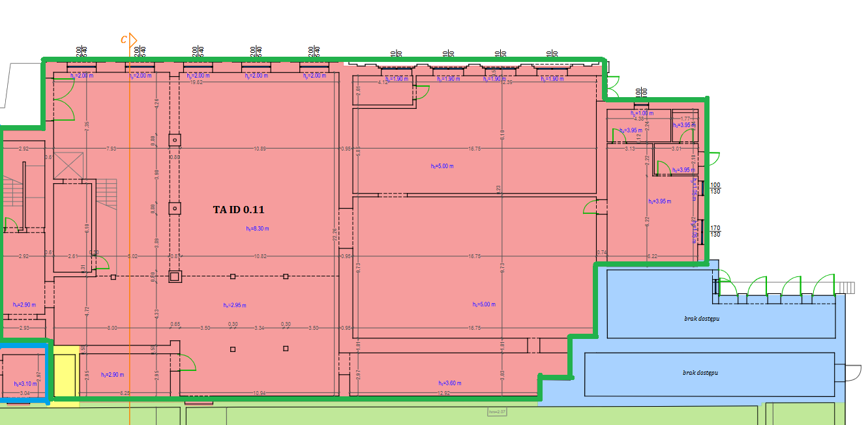
Task: Click the h=8.30 m height label
Action: tap(258, 229)
